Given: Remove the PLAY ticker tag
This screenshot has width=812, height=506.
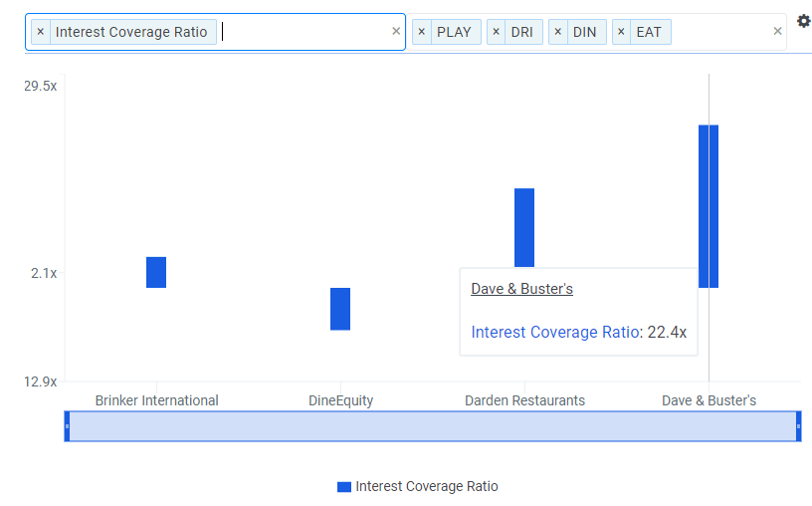Looking at the screenshot, I should coord(422,32).
